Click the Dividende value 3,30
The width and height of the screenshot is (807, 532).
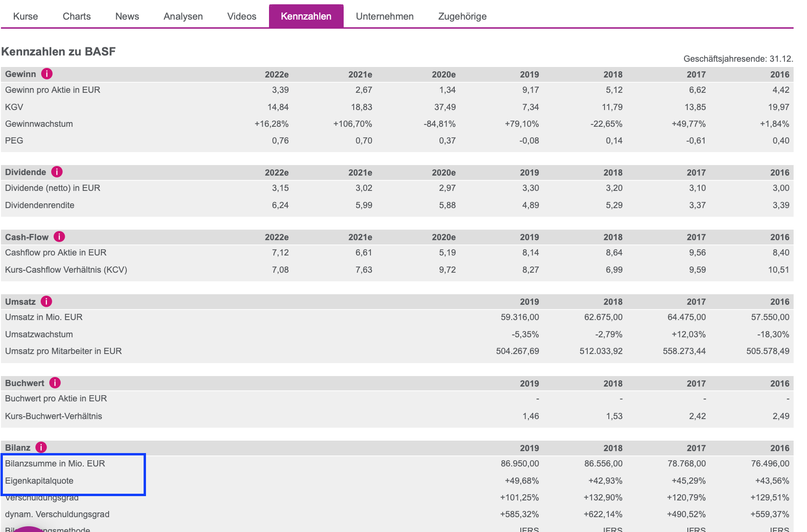pos(531,188)
